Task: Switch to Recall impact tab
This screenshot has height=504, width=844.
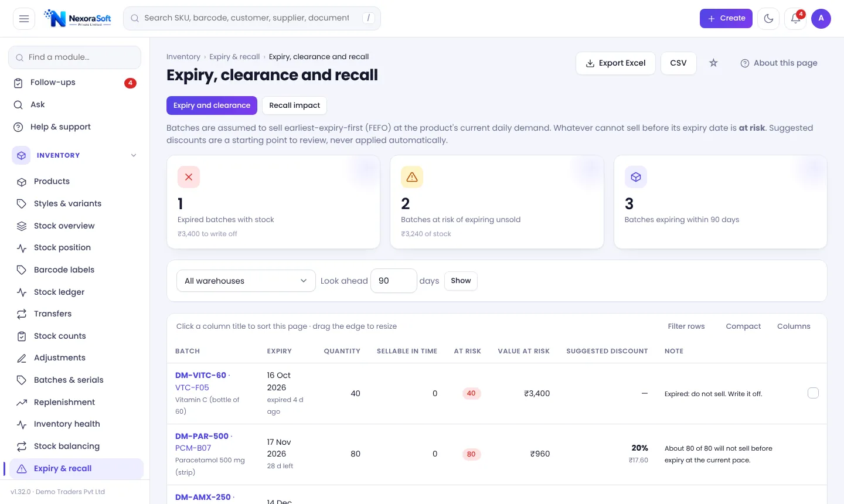Action: (x=294, y=105)
